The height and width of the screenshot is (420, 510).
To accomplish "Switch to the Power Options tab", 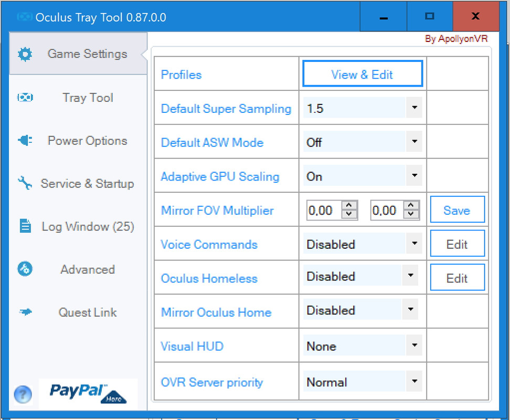I will [x=78, y=141].
